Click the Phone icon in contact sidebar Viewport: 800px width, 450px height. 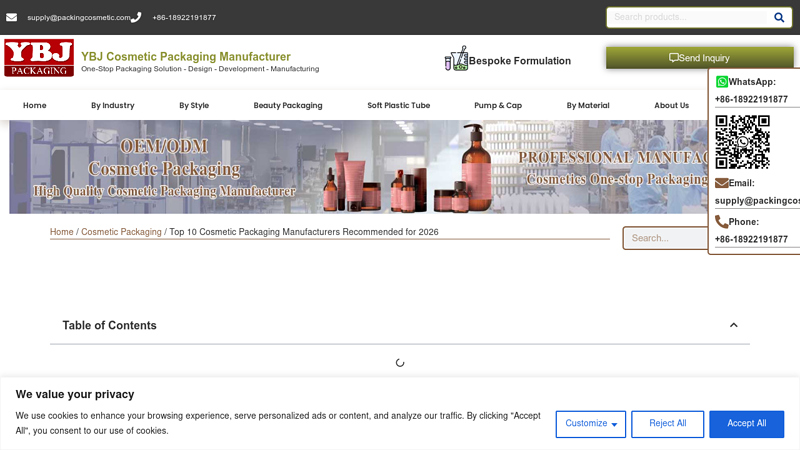722,222
